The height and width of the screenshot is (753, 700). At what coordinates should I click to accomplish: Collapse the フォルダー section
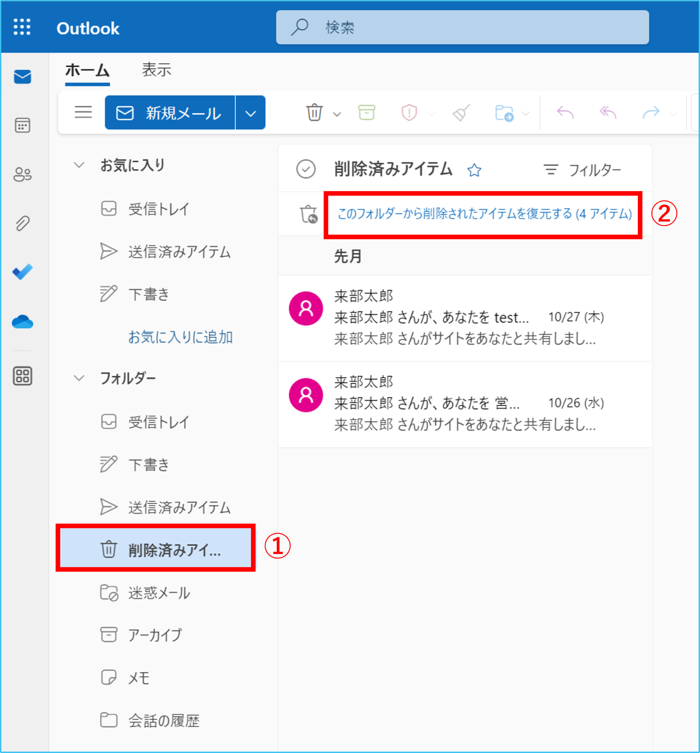tap(79, 377)
